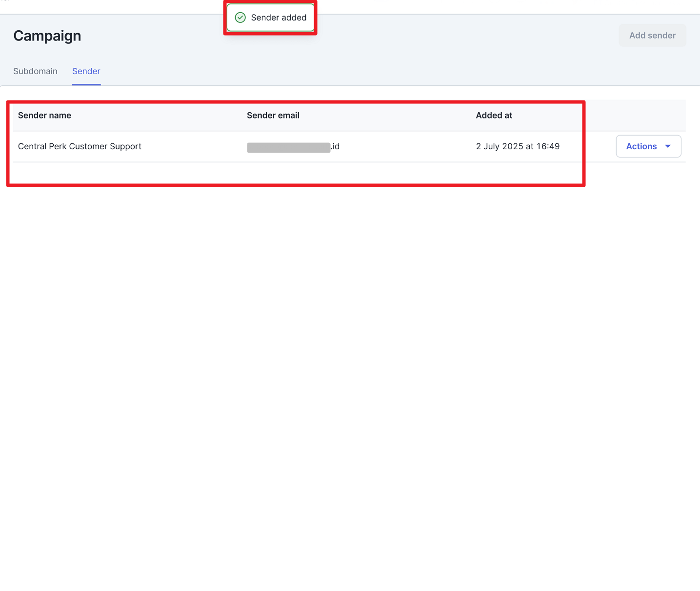Click the Added at column header
Image resolution: width=700 pixels, height=591 pixels.
(x=494, y=116)
